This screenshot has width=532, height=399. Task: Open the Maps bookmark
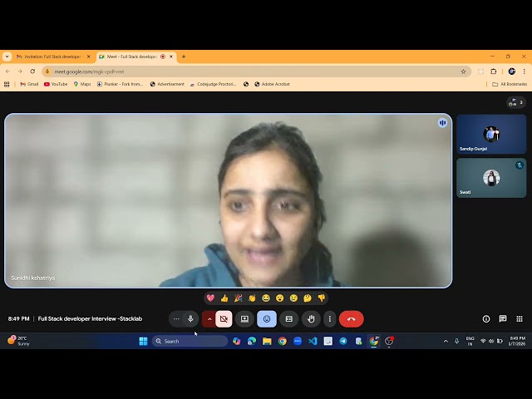82,84
